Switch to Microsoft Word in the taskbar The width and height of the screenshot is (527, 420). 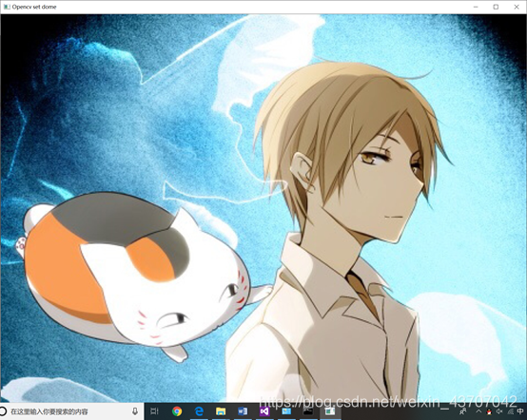pyautogui.click(x=243, y=411)
